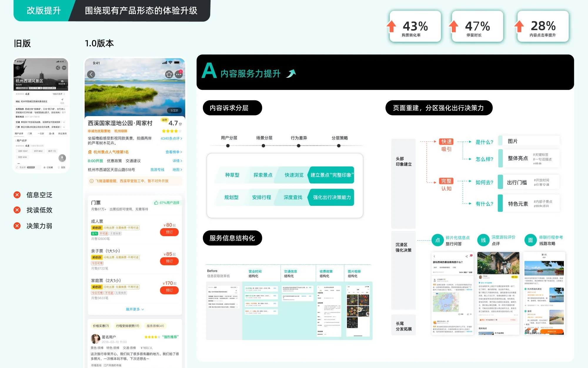Screen dimensions: 588x368
Task: Click the 页面重建，分区强化出行决策力 pill label
Action: click(x=439, y=108)
